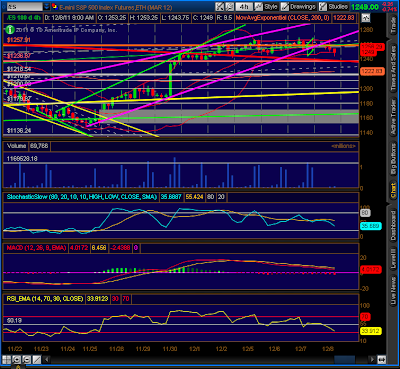
Task: Click the right arrow of the time scrollbar
Action: (x=372, y=360)
